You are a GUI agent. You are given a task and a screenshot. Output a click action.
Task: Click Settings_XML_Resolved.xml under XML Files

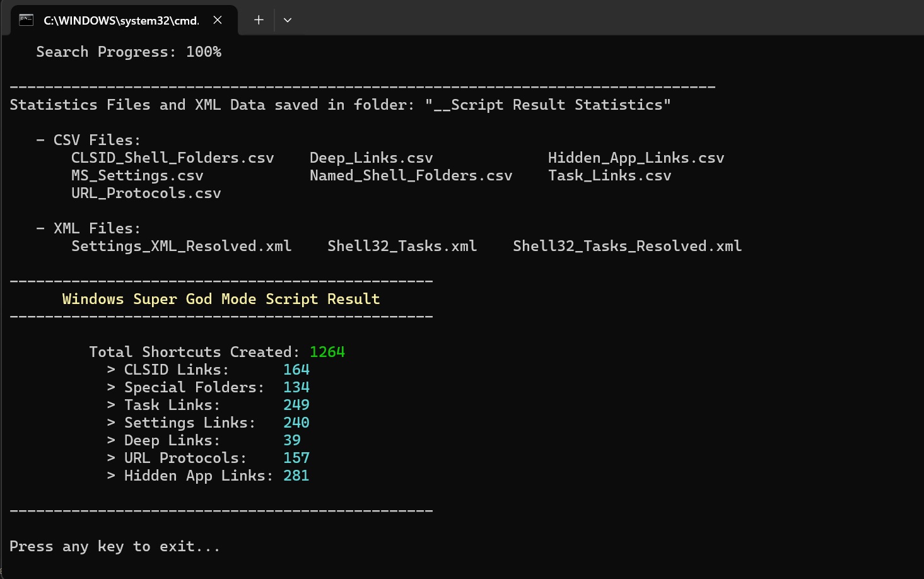[x=181, y=245]
